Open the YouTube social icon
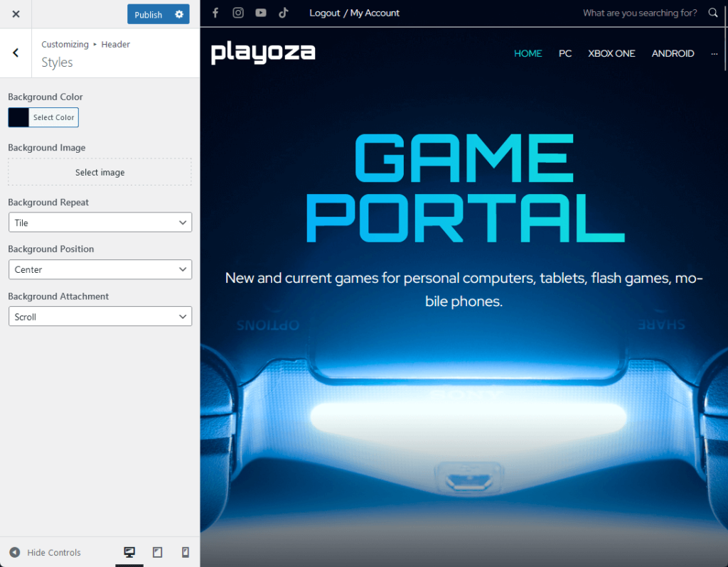This screenshot has height=567, width=728. (261, 13)
